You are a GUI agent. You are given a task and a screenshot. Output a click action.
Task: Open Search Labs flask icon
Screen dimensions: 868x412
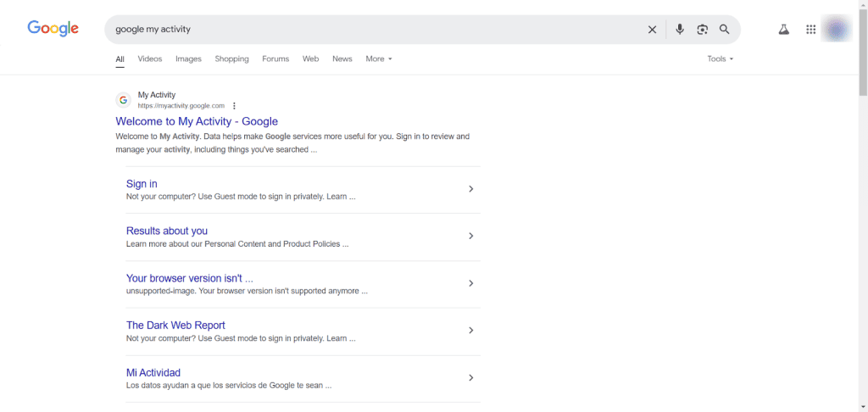(x=783, y=30)
